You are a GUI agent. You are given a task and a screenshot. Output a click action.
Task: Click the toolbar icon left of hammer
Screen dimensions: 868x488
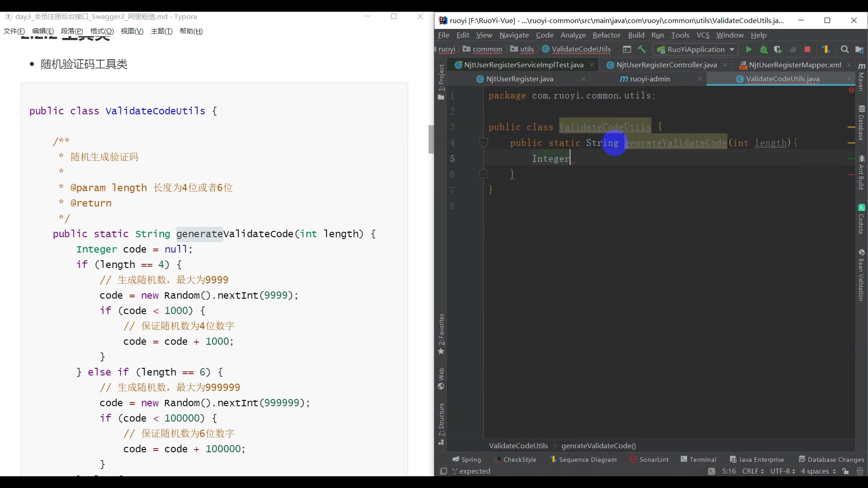(x=627, y=49)
